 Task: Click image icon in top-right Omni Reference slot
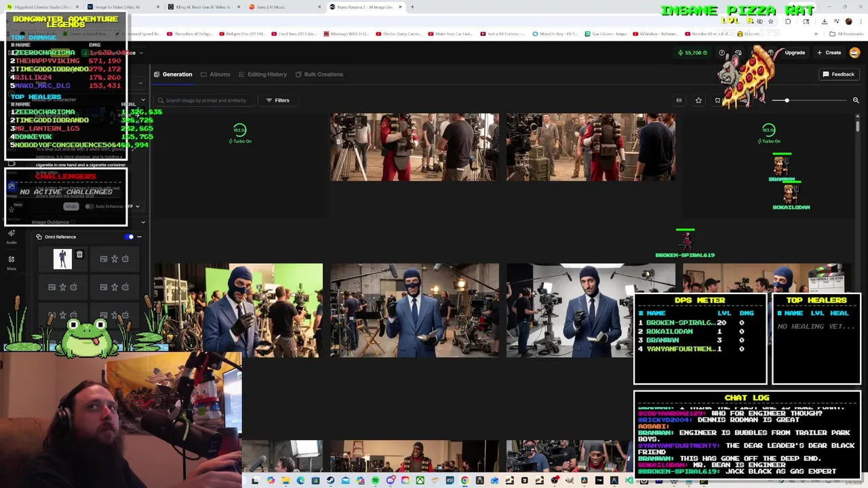tap(104, 259)
